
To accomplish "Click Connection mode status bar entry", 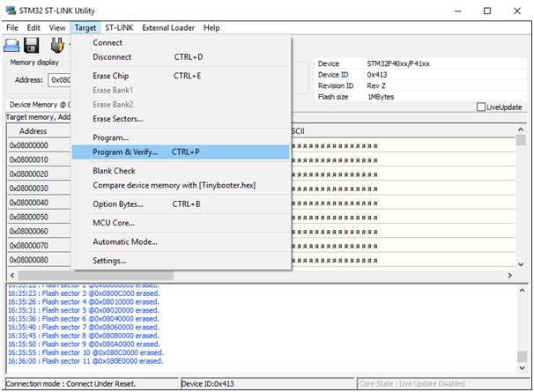I will [92, 384].
